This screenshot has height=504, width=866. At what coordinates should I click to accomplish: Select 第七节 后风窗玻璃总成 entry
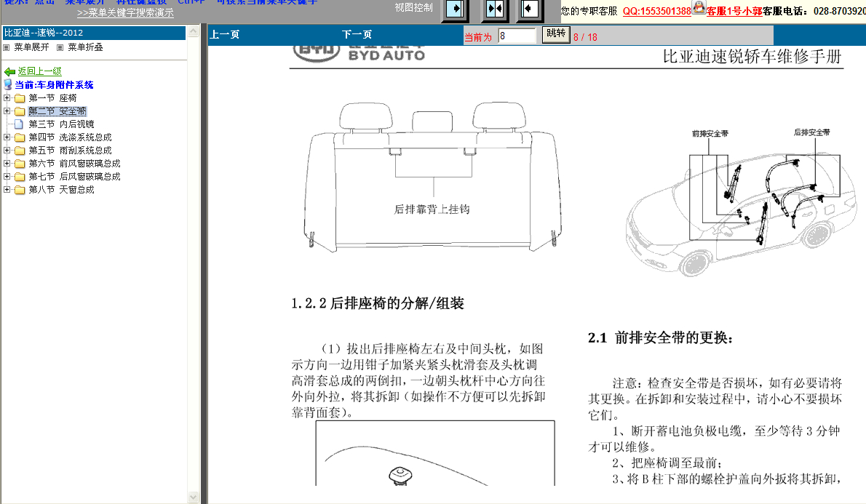74,177
